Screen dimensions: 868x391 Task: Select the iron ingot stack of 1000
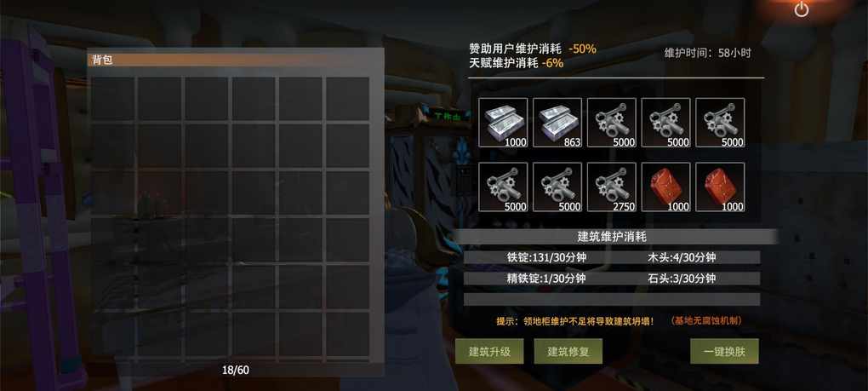[x=503, y=123]
